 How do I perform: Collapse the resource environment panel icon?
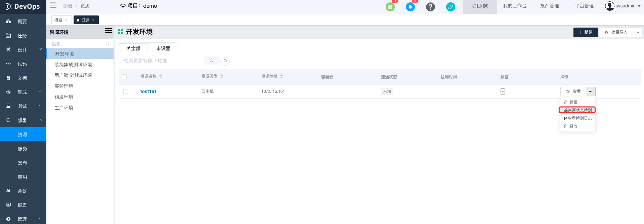coord(108,31)
